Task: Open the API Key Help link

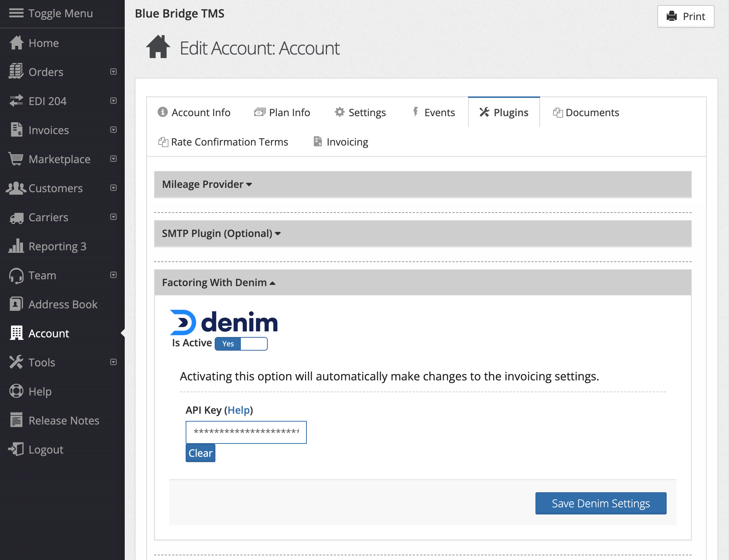Action: 239,410
